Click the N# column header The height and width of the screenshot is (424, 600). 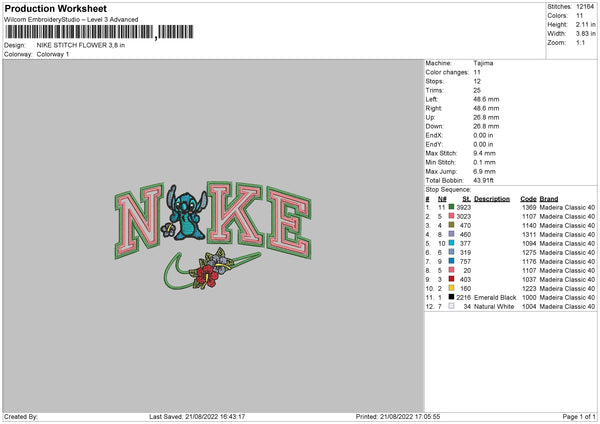coord(442,199)
